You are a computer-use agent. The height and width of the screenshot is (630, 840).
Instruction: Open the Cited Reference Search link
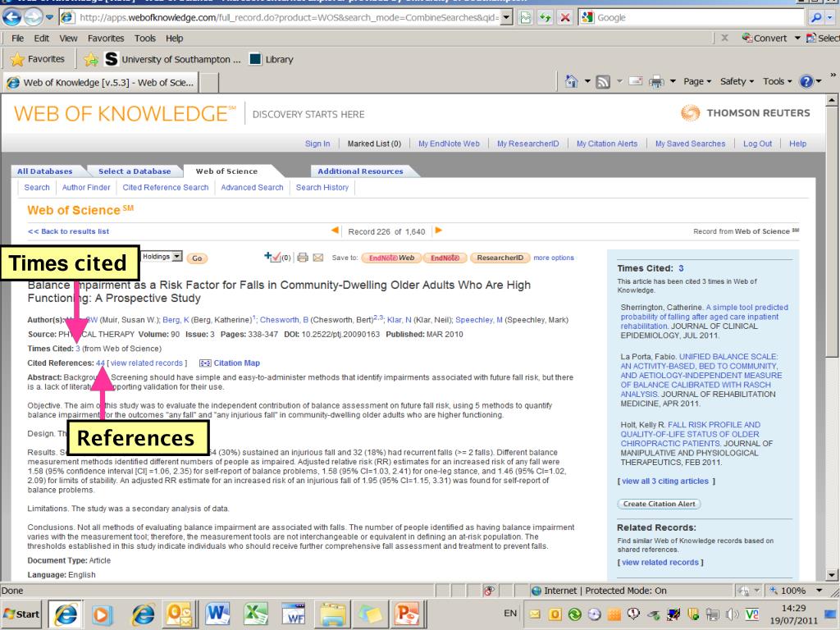166,188
